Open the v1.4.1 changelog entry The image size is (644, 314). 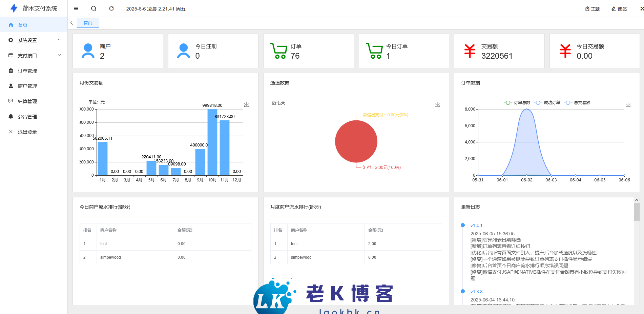[476, 225]
